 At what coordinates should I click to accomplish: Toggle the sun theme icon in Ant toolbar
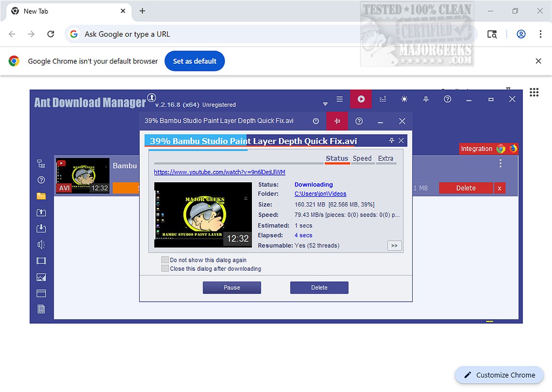[x=404, y=99]
